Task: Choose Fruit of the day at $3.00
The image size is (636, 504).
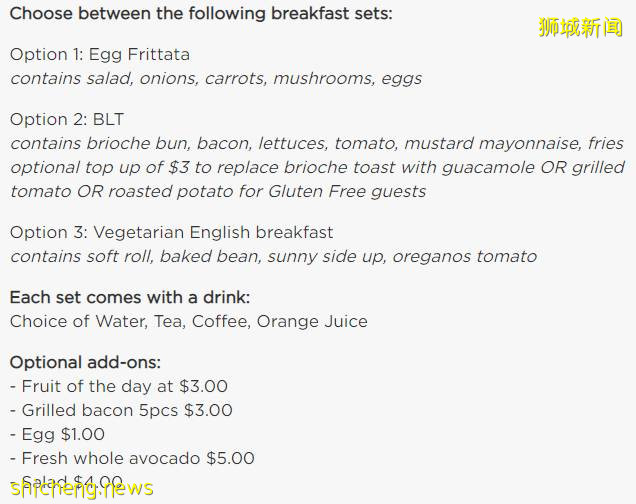Action: click(118, 386)
